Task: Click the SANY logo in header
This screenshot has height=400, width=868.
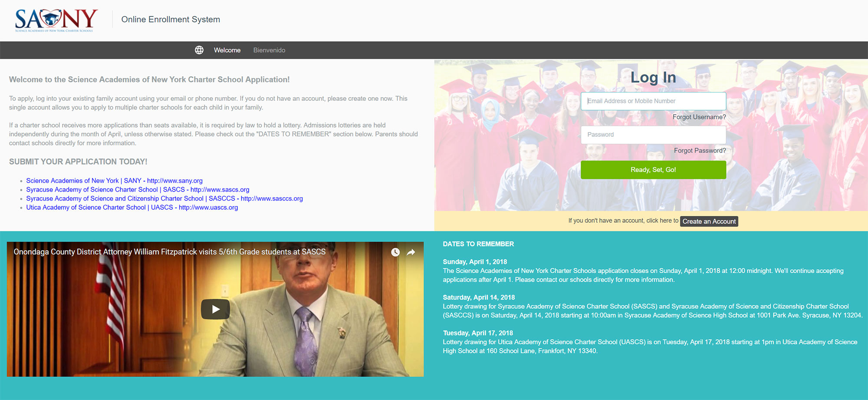Action: click(x=56, y=20)
